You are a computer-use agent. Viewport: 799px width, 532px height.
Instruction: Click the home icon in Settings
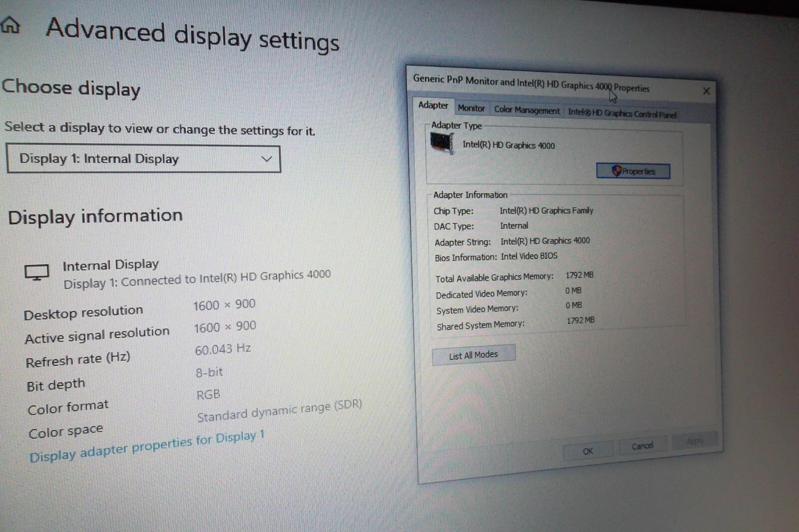(x=10, y=24)
